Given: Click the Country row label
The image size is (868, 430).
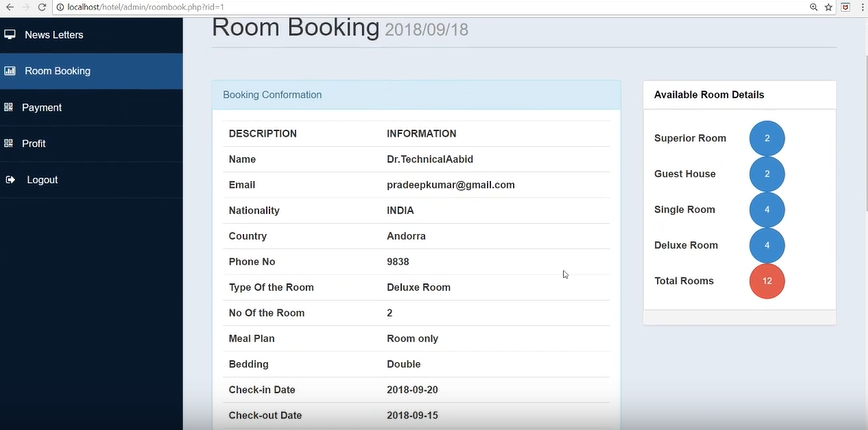Looking at the screenshot, I should coord(247,236).
